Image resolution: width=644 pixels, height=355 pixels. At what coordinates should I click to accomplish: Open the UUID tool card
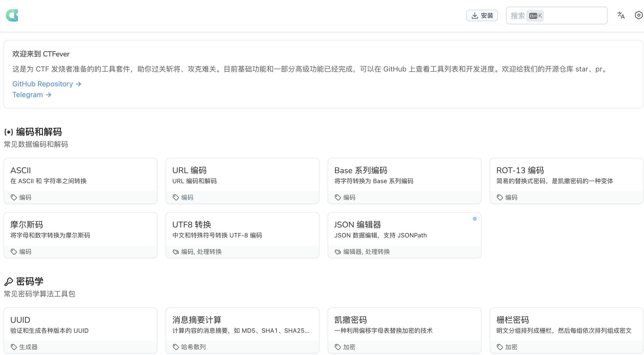coord(80,330)
